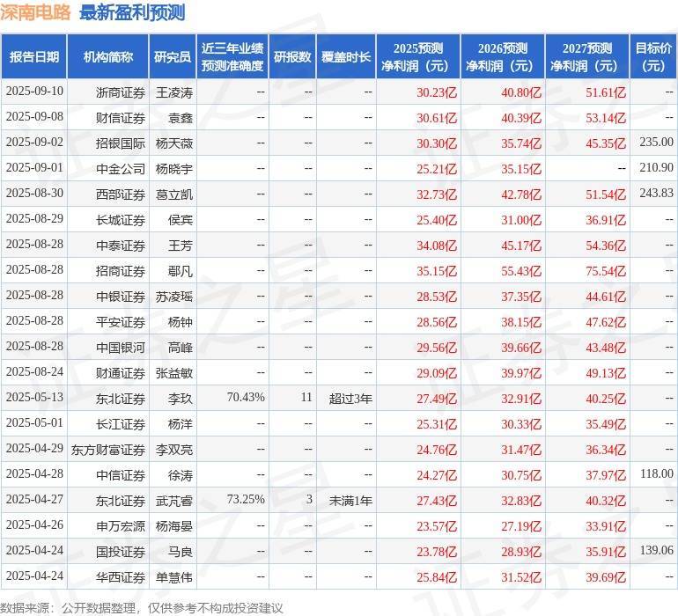Image resolution: width=678 pixels, height=616 pixels.
Task: Select analyst name 苏凌瑶
Action: click(x=174, y=297)
